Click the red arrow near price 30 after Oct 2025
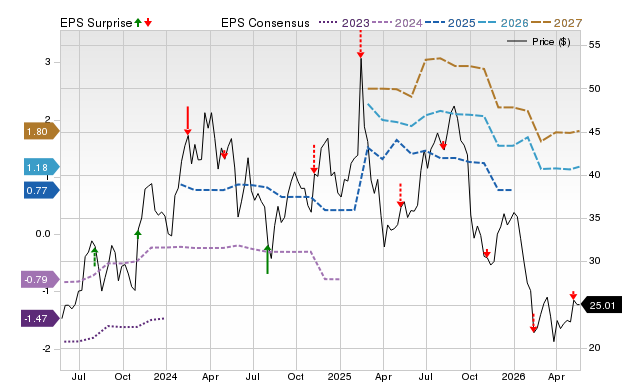This screenshot has height=382, width=640. point(487,253)
